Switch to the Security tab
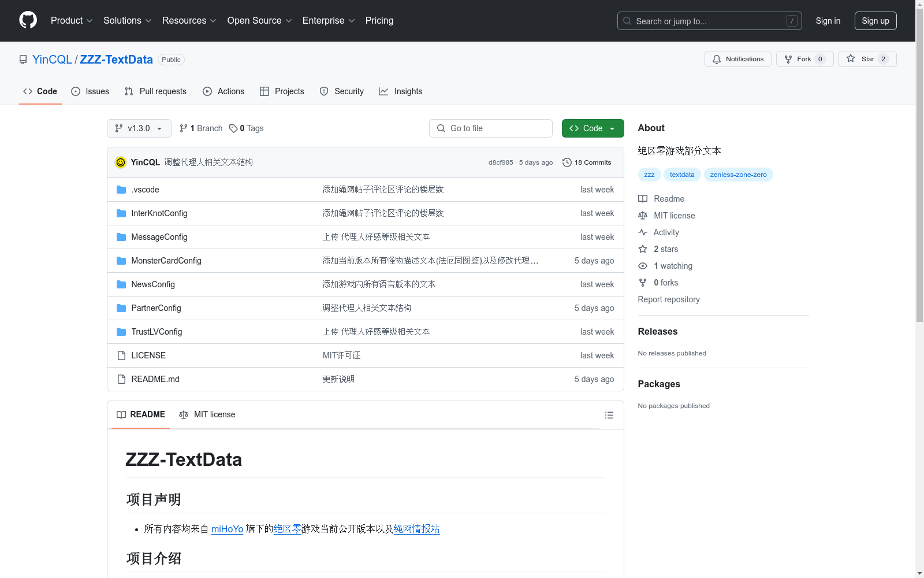The height and width of the screenshot is (578, 924). [x=342, y=91]
